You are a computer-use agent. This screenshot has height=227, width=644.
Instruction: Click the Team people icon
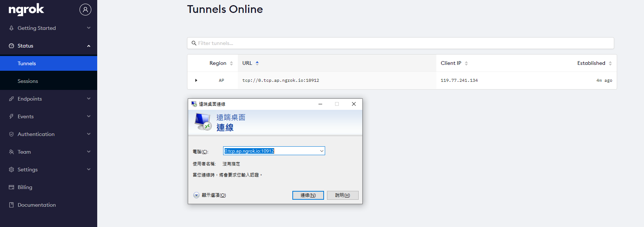11,152
